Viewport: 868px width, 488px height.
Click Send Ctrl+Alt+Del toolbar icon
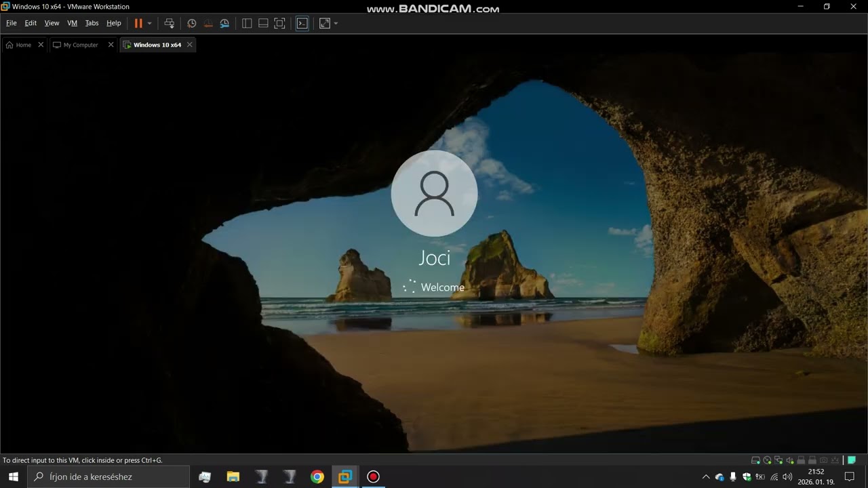170,23
